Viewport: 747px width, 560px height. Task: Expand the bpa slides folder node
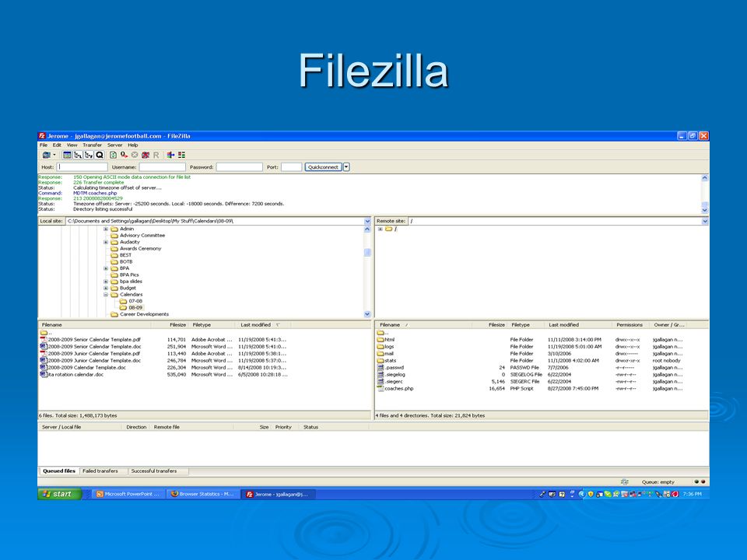[106, 282]
